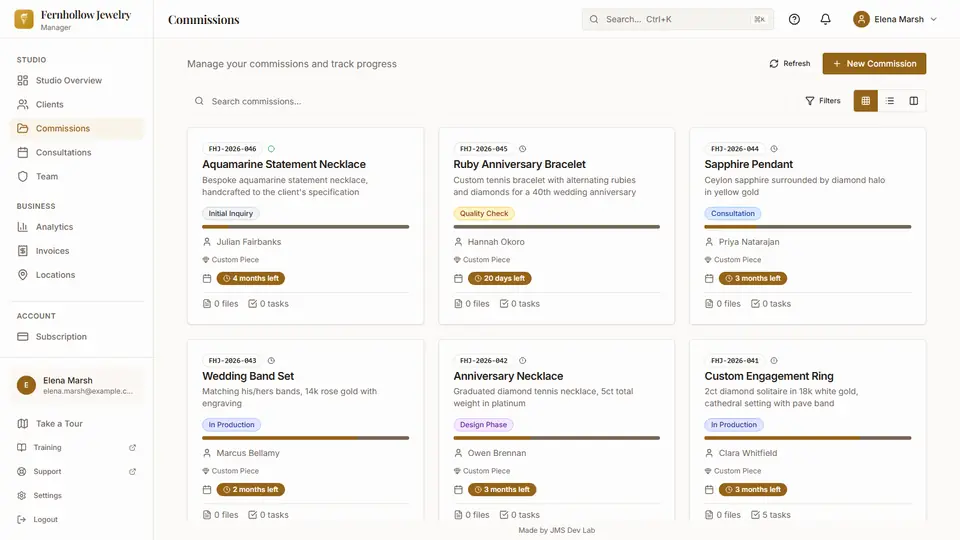Screen dimensions: 960x540
Task: Click the Subscription card icon
Action: point(23,336)
